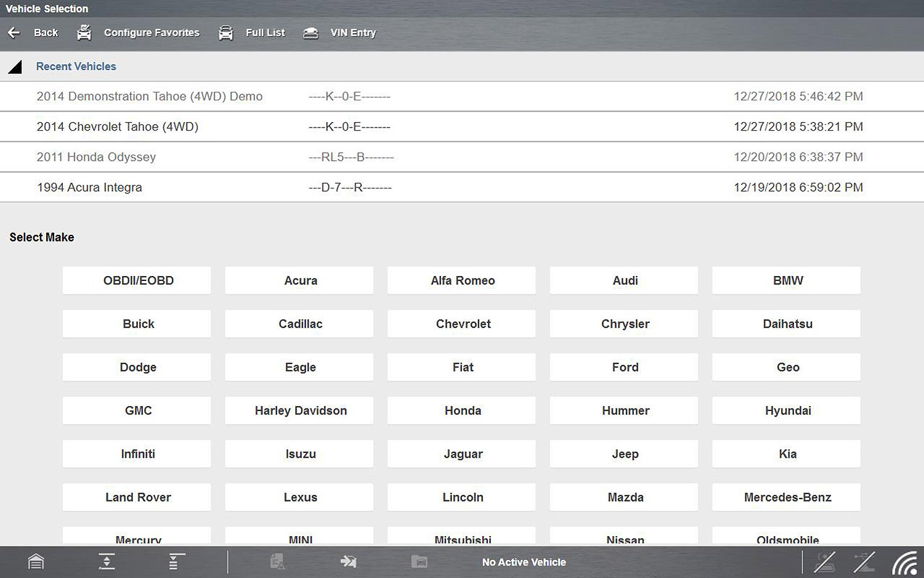Viewport: 924px width, 578px height.
Task: Pick Mercedes-Benz from the make list
Action: (787, 497)
